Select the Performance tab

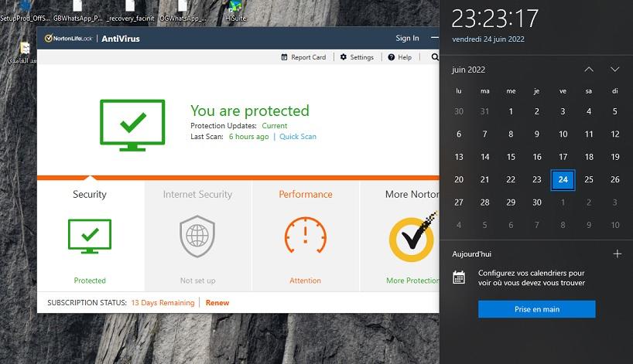(306, 236)
